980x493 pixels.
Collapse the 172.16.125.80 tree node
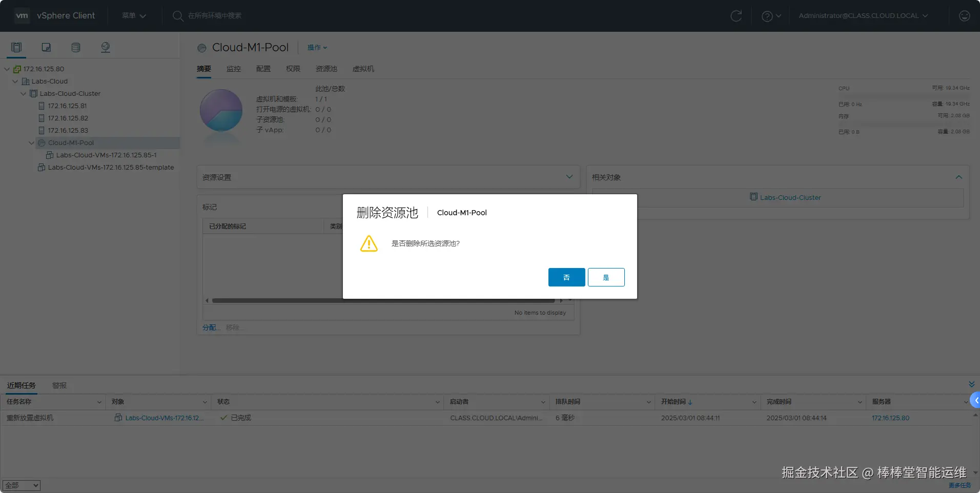coord(7,69)
